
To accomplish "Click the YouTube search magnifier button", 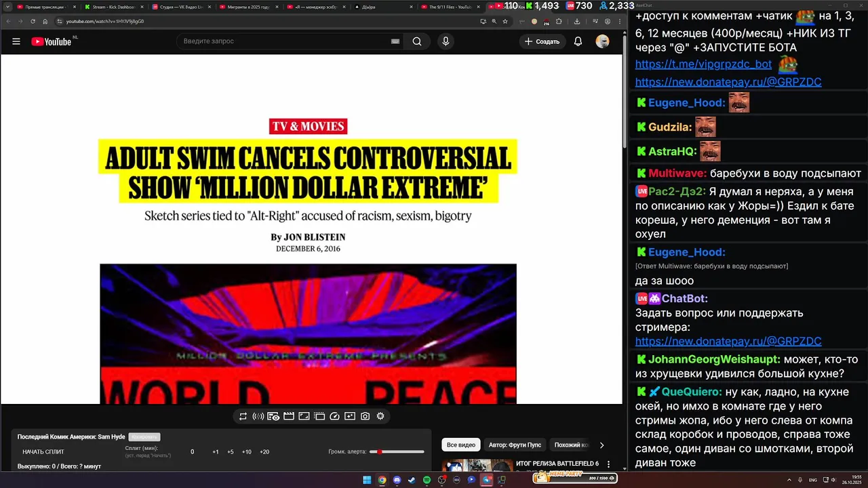I will (417, 41).
